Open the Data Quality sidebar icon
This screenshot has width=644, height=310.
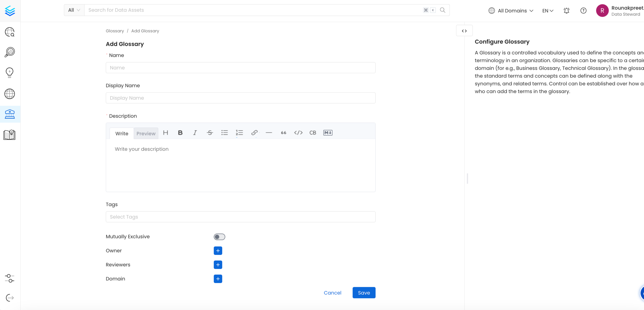(x=10, y=52)
